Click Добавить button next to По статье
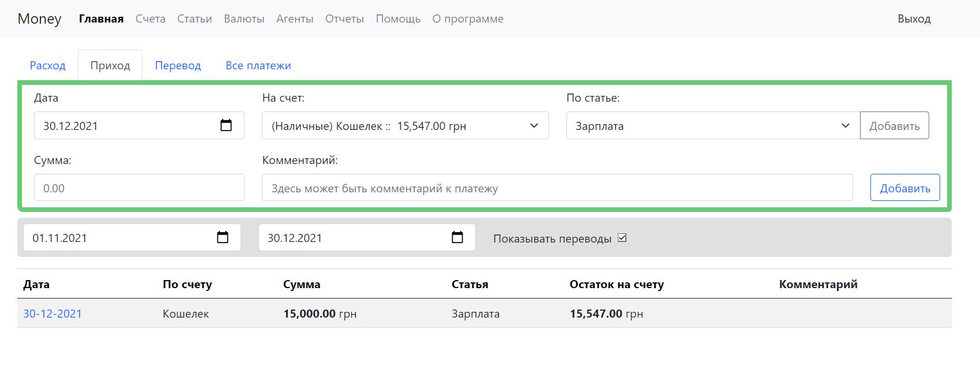This screenshot has width=980, height=369. 894,126
